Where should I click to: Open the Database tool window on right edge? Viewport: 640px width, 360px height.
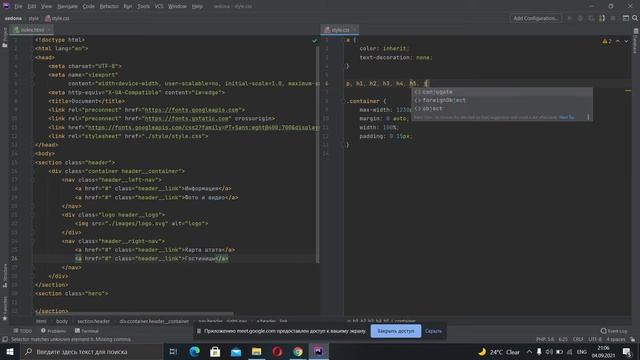tap(636, 41)
